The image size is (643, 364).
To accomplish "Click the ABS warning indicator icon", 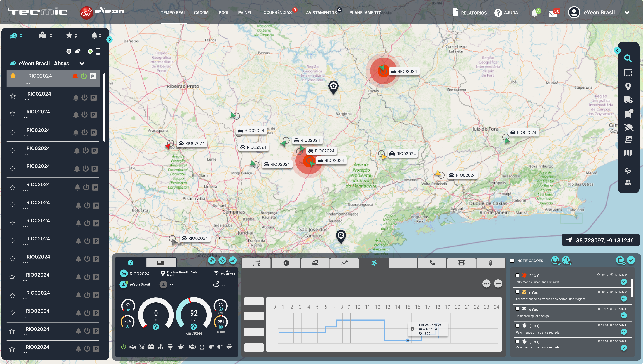I will pos(192,347).
